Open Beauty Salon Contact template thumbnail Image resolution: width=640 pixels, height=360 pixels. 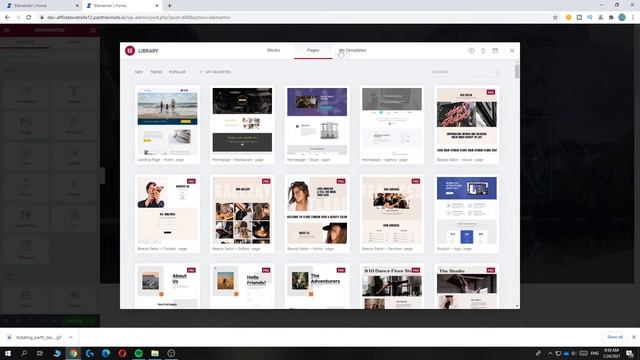pos(167,210)
